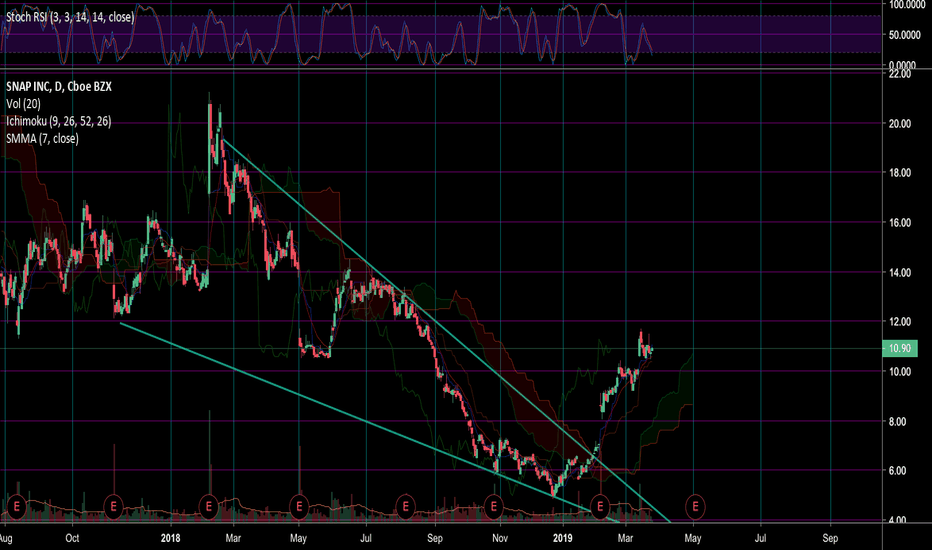Click the Aug label on the time axis

(5, 538)
